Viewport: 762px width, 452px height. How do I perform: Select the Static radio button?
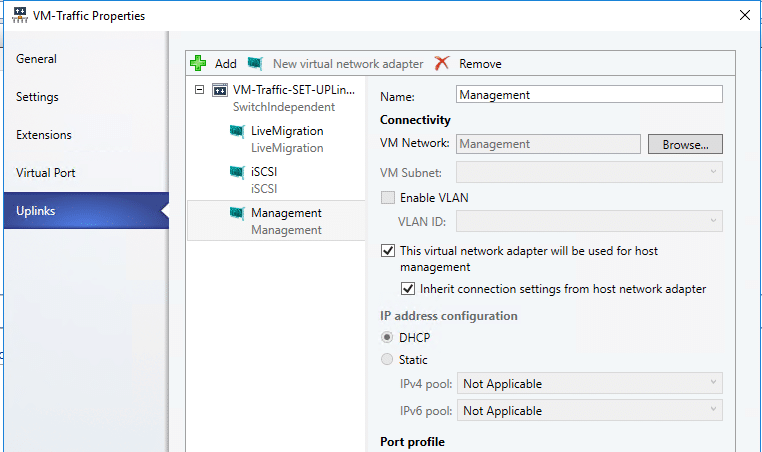387,359
